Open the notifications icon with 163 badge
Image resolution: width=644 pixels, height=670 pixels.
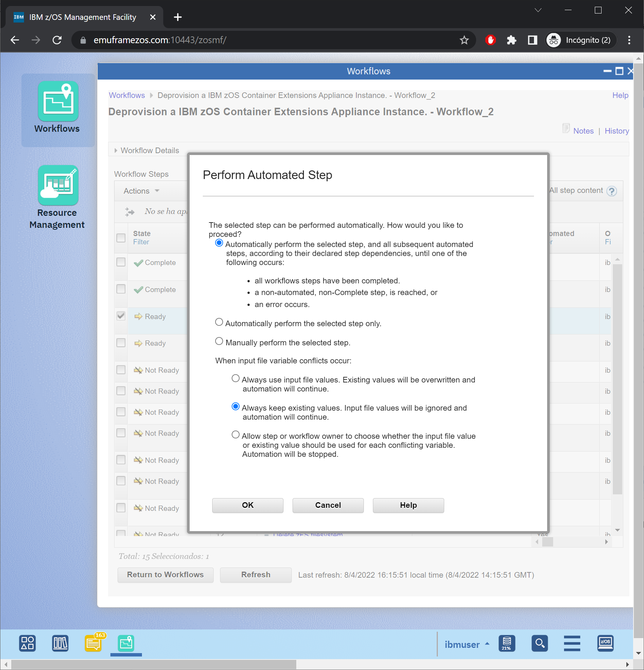(x=94, y=643)
